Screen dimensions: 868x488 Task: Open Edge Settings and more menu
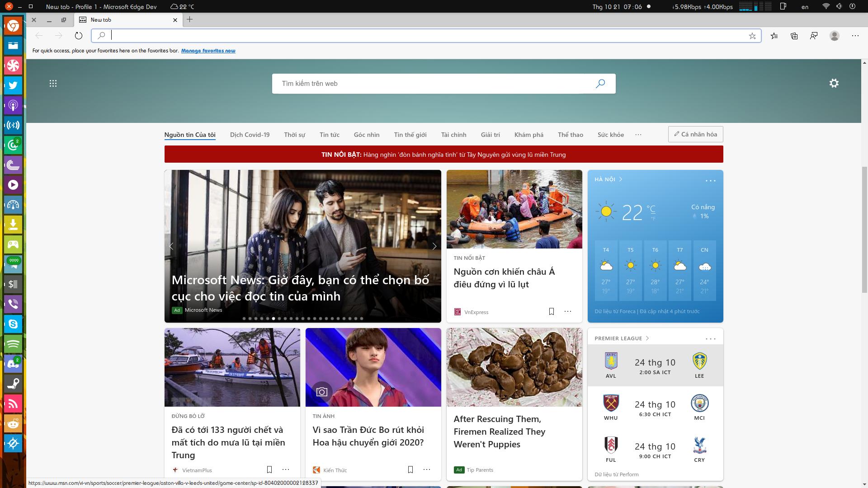pyautogui.click(x=855, y=36)
